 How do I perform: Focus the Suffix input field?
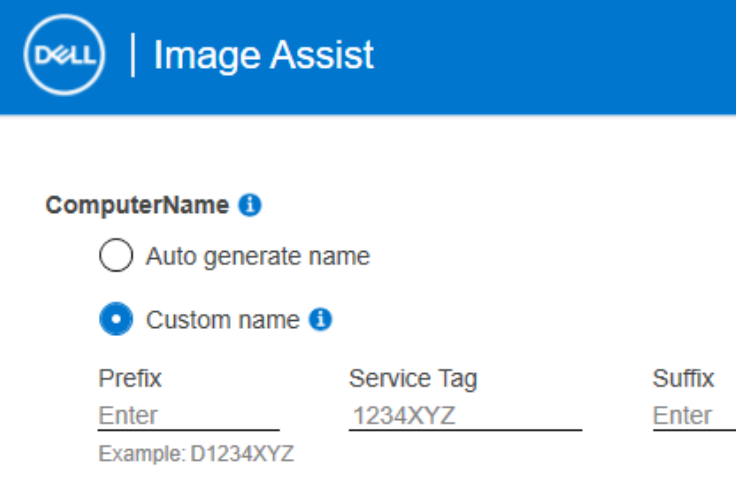[694, 415]
